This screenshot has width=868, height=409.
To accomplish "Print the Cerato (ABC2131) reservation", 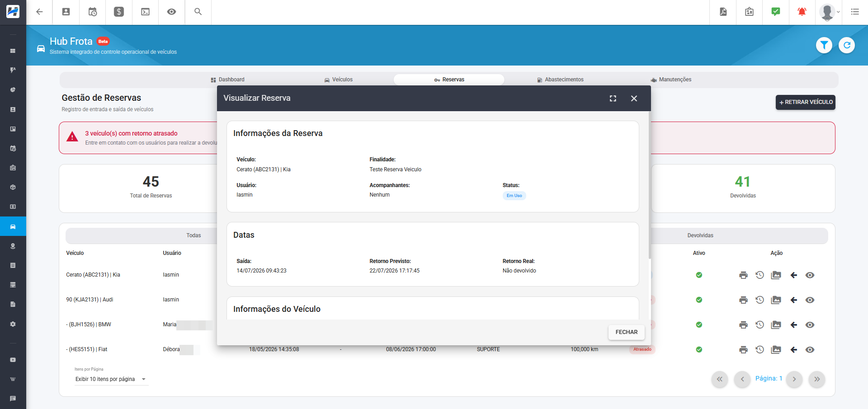I will click(x=743, y=275).
